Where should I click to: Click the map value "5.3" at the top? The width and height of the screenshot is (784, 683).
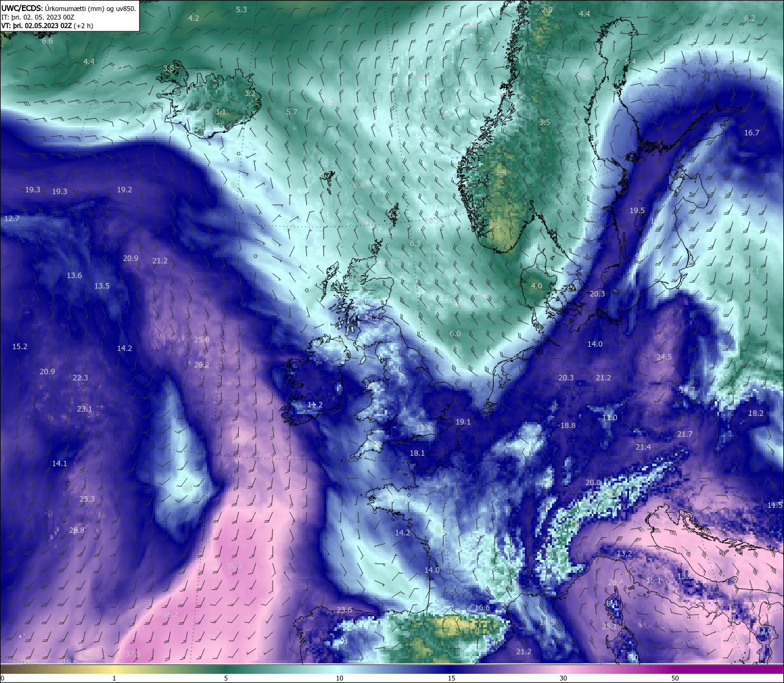(x=241, y=10)
